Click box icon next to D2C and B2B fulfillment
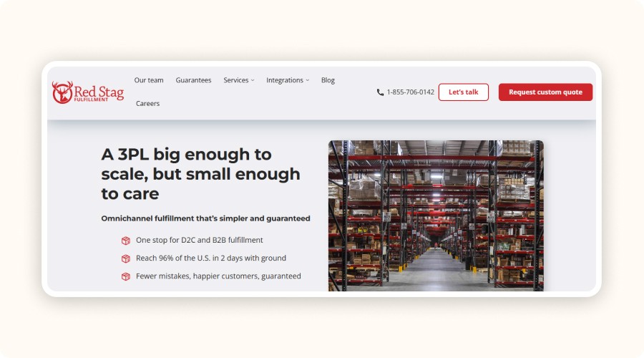Image resolution: width=644 pixels, height=358 pixels. (x=126, y=241)
